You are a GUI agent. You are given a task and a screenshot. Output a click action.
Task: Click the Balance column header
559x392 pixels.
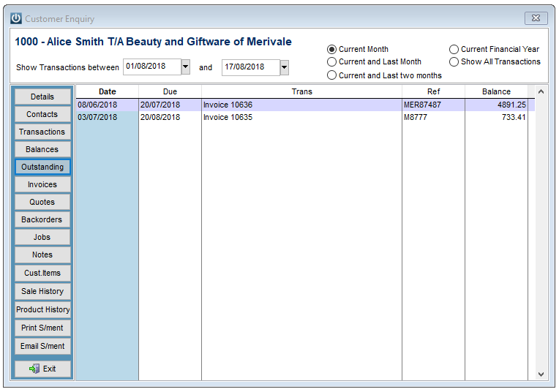(496, 91)
